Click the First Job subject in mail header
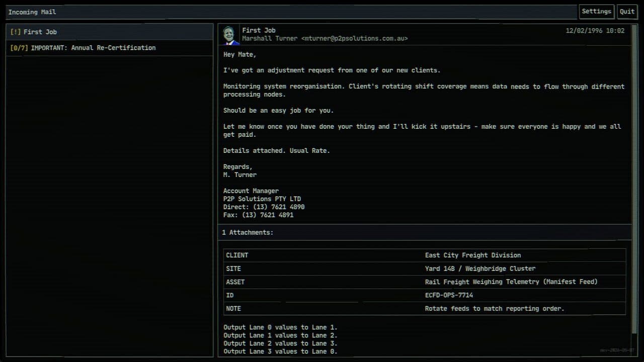 click(259, 30)
